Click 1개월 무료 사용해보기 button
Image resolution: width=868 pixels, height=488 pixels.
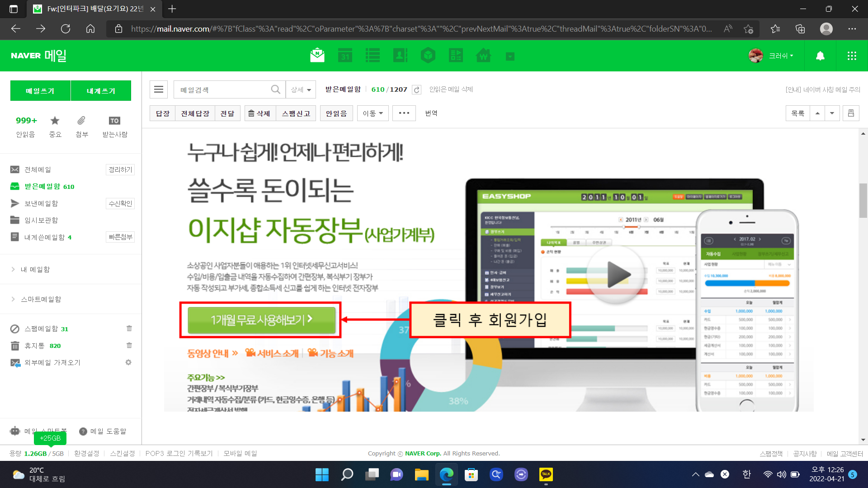point(262,320)
